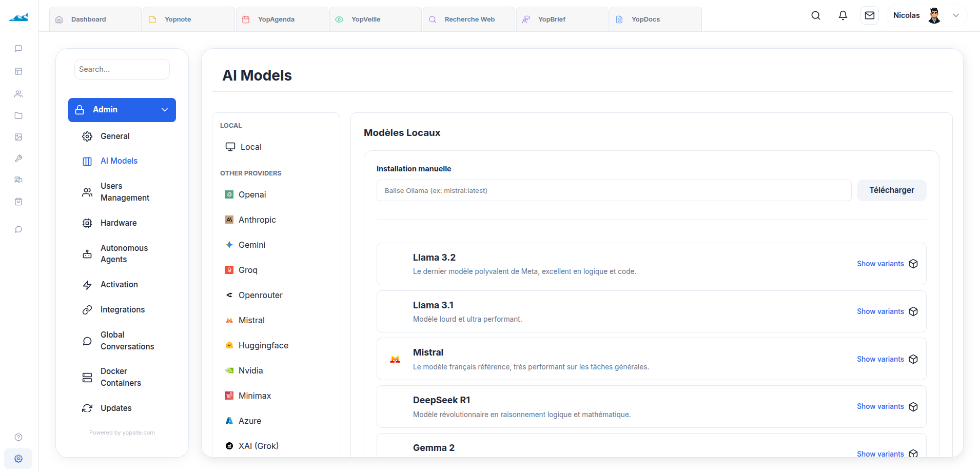This screenshot has width=980, height=472.
Task: Open Autonomous Agents settings
Action: click(x=122, y=254)
